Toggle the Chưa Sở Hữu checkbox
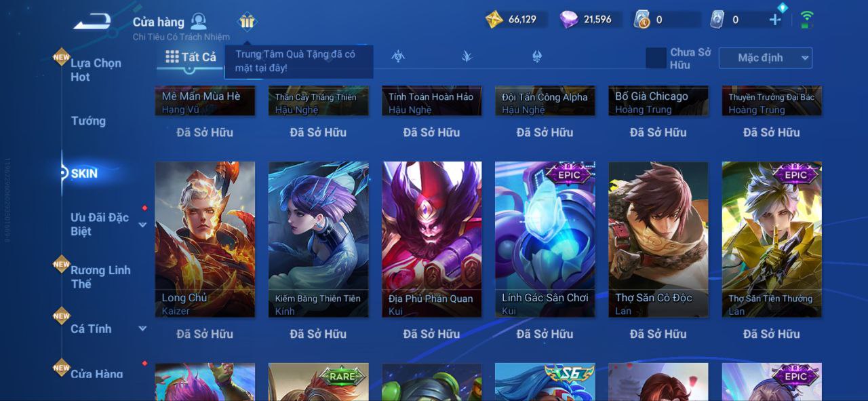The width and height of the screenshot is (868, 401). tap(656, 58)
